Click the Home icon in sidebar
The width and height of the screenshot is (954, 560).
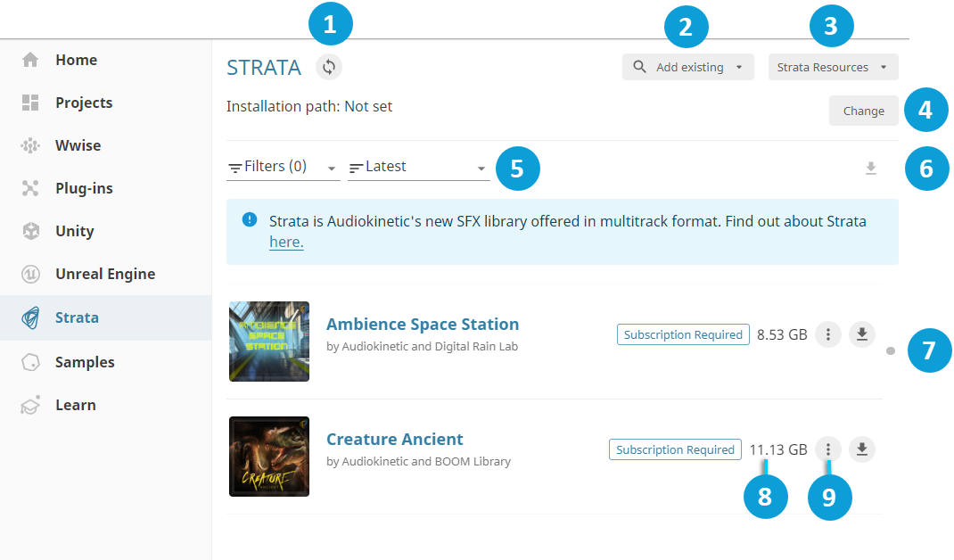click(x=30, y=60)
